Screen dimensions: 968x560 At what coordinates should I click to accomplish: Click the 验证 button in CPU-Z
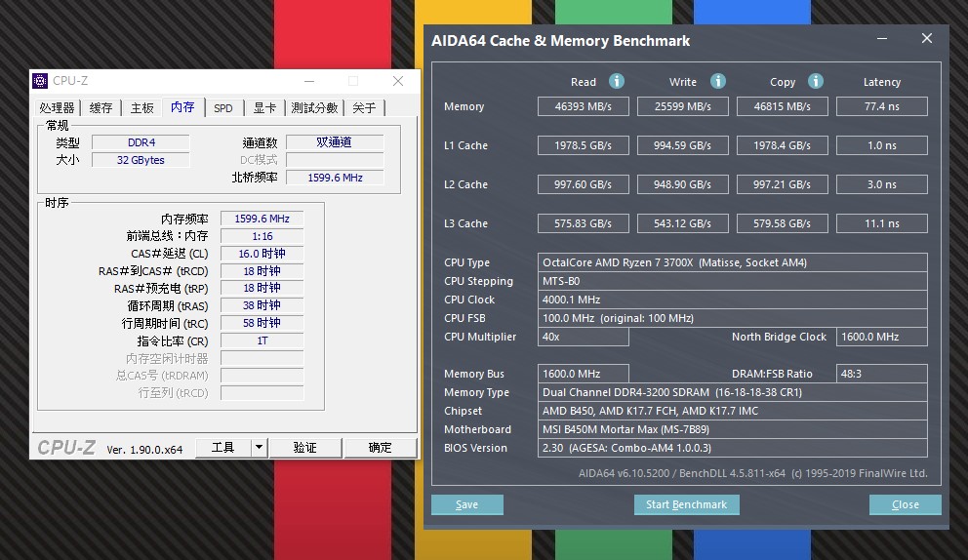coord(305,447)
